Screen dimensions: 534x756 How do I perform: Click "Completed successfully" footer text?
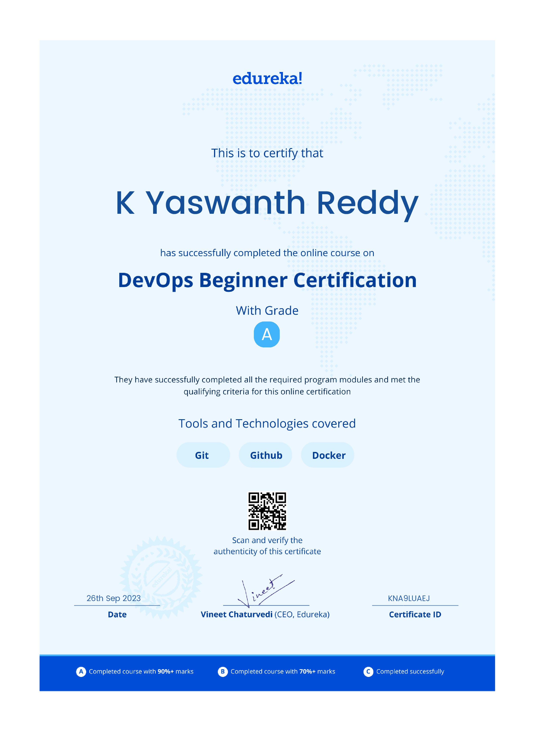coord(410,672)
